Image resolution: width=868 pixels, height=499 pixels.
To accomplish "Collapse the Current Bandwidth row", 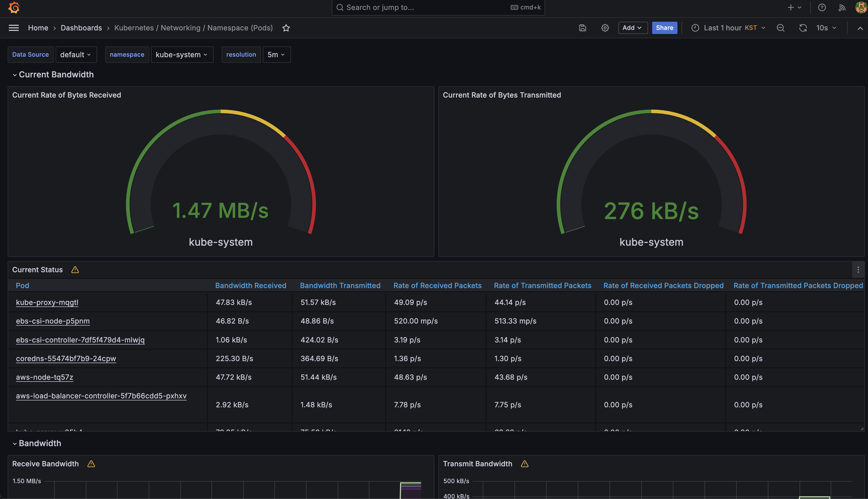I will point(15,75).
